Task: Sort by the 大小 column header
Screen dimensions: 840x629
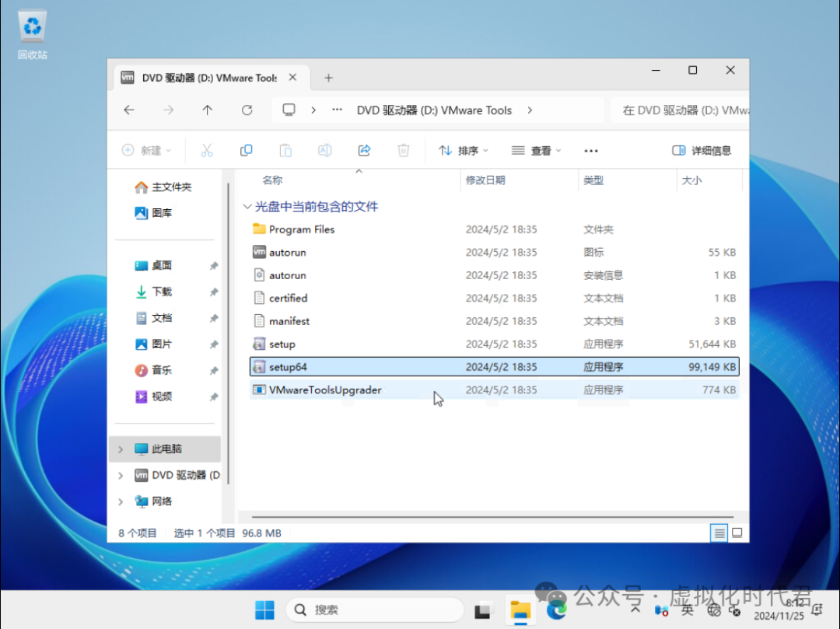Action: point(691,180)
